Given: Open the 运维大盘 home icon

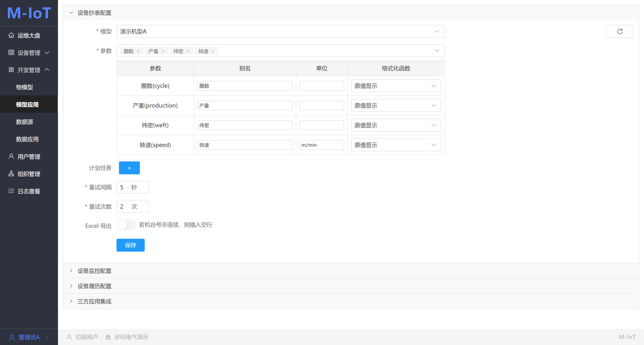Looking at the screenshot, I should [11, 35].
